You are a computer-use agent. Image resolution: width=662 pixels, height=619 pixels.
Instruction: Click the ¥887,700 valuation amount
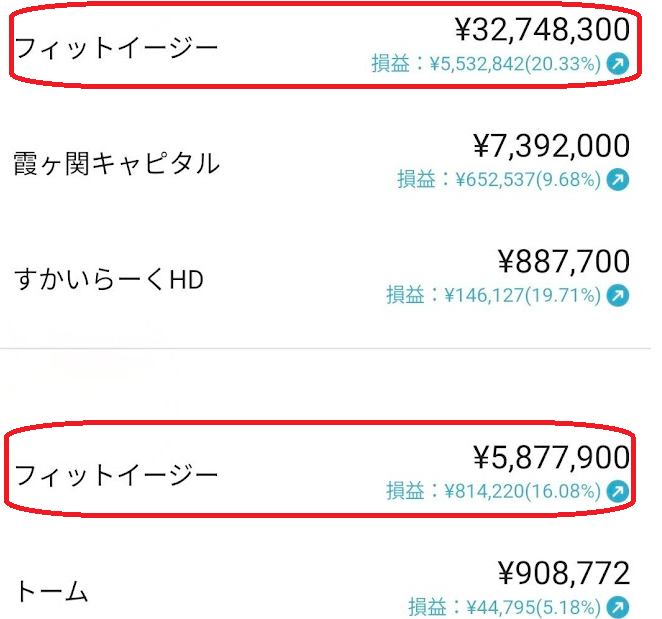(x=564, y=261)
